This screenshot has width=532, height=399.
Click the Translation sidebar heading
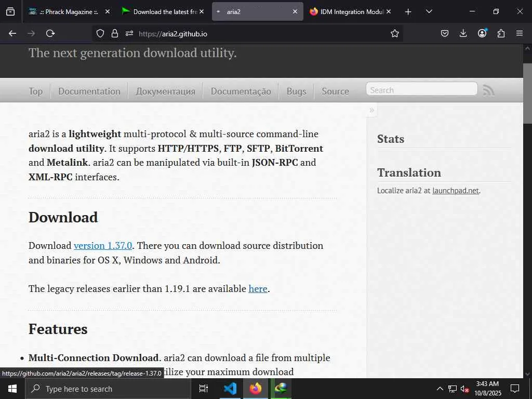pos(409,172)
